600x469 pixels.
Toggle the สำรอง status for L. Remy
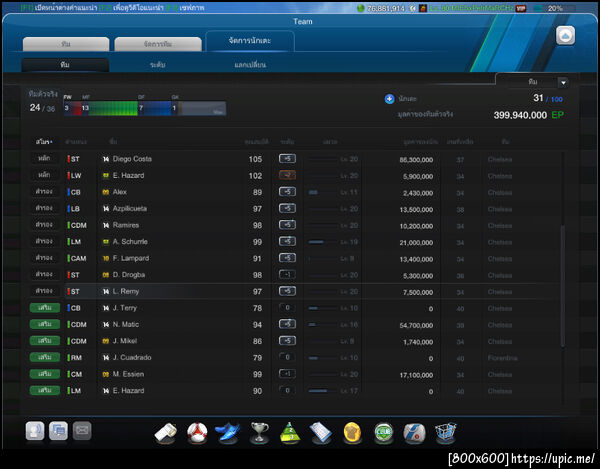tap(44, 291)
